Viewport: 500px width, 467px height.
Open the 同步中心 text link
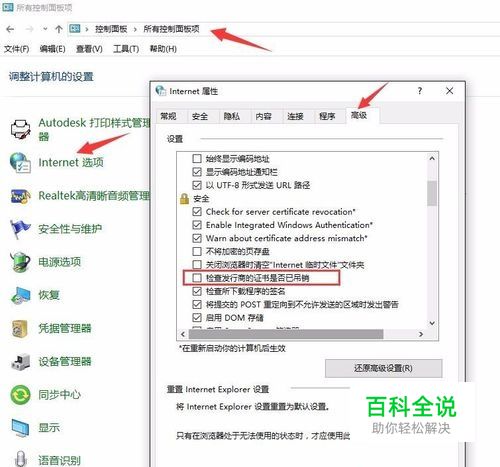(x=59, y=395)
